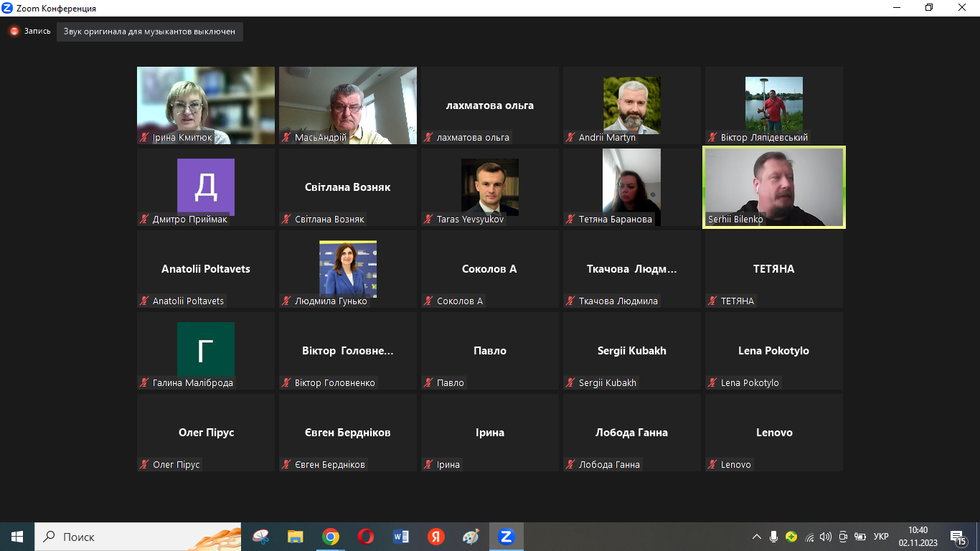The height and width of the screenshot is (551, 980).
Task: Click muted mic icon beside Lena Pokotylo label
Action: [712, 383]
